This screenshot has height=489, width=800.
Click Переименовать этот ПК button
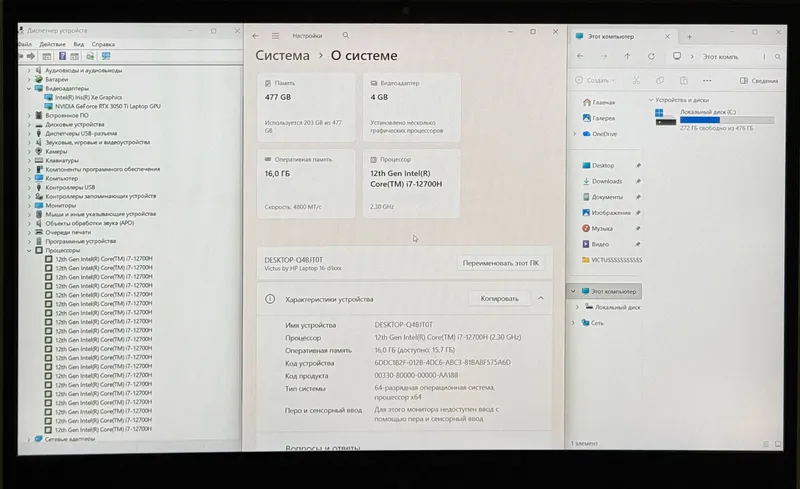[x=501, y=263]
